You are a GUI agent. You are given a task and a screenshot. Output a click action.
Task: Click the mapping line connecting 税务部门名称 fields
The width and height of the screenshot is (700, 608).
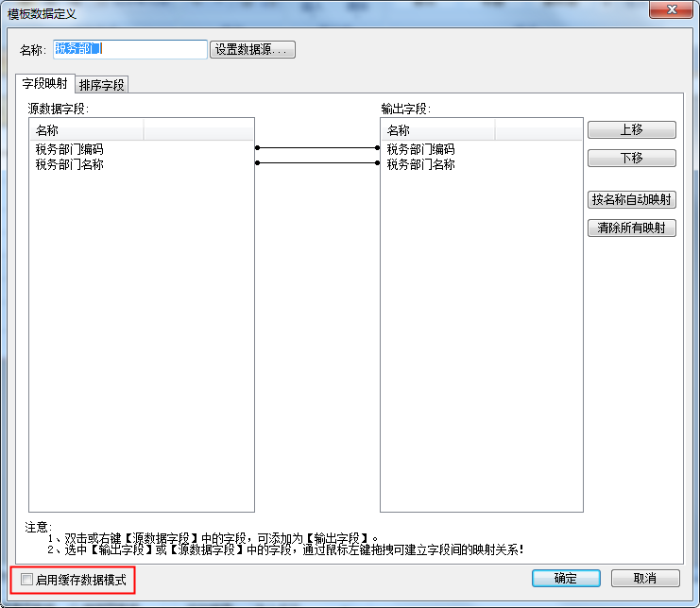(317, 163)
